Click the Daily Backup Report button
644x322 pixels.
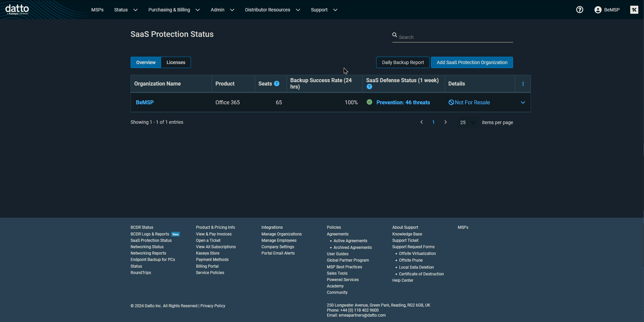coord(403,62)
